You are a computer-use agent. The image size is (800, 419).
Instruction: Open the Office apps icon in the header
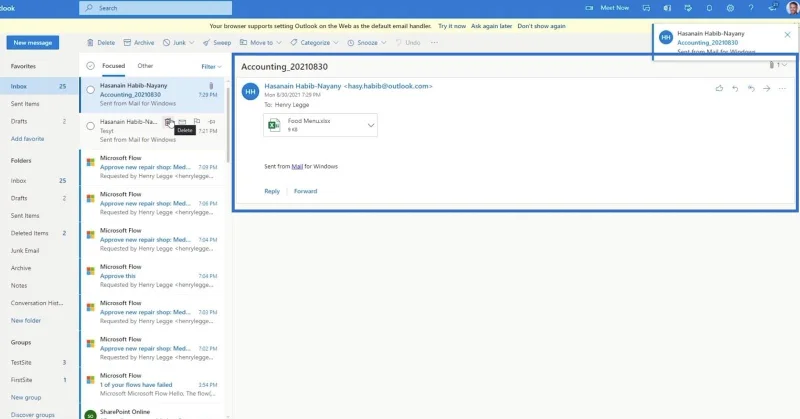[x=667, y=8]
